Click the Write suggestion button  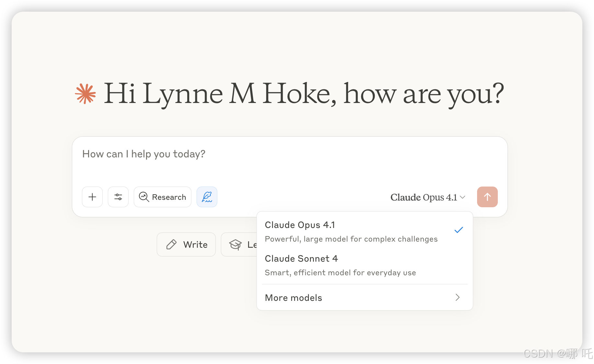186,245
